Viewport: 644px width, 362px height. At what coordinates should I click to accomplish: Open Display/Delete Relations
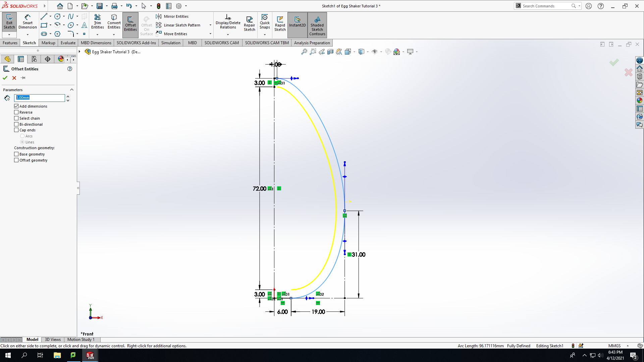228,22
